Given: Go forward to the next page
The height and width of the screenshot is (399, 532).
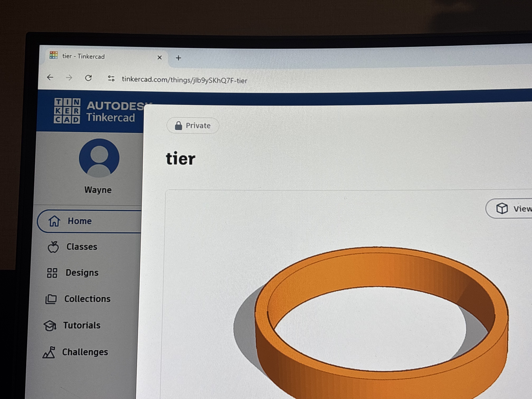Looking at the screenshot, I should (69, 78).
